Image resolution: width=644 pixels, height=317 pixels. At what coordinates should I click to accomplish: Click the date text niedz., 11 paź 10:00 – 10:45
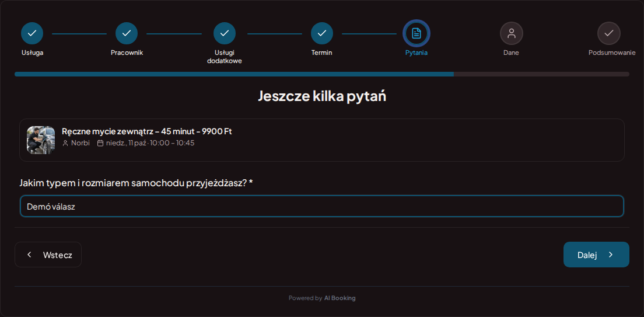pyautogui.click(x=150, y=143)
